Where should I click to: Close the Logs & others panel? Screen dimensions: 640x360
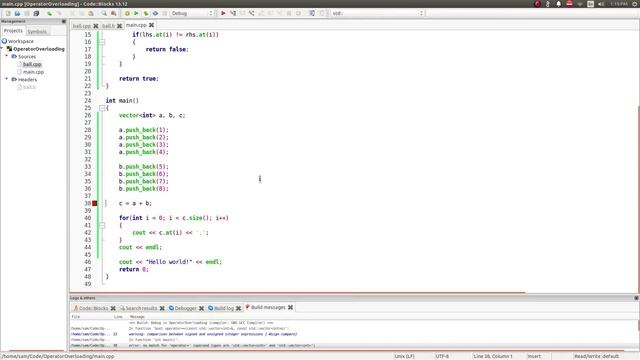(636, 298)
